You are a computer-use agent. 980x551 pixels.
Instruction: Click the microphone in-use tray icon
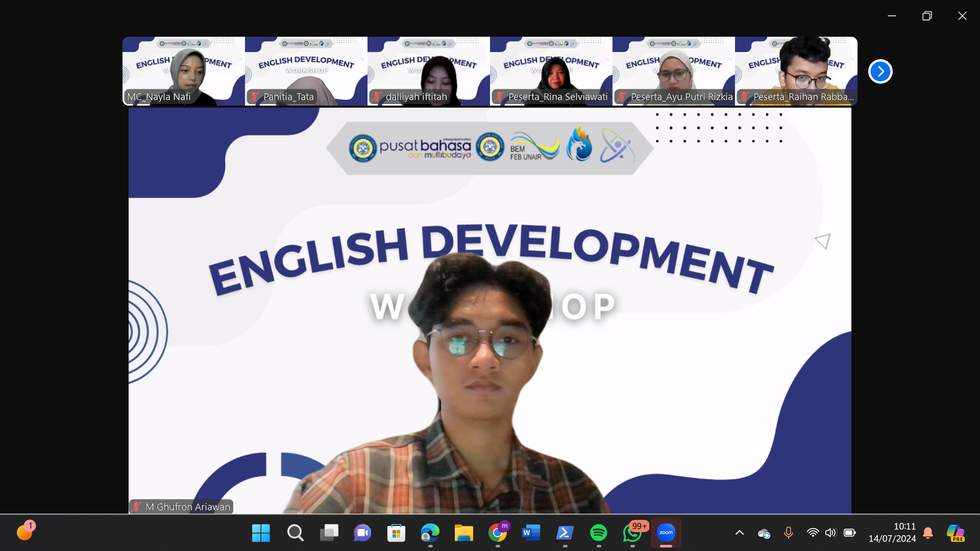pyautogui.click(x=789, y=533)
